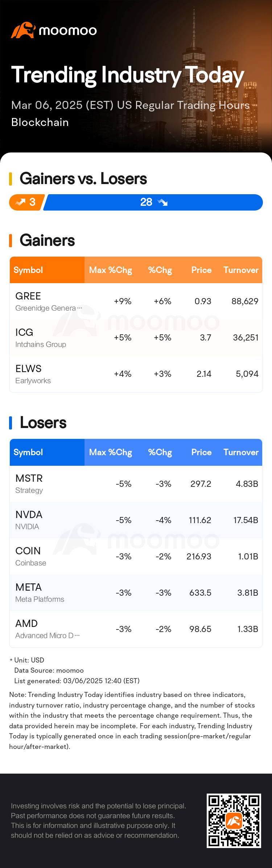Open the NVDA NVIDIA row
This screenshot has width=272, height=868.
tap(136, 520)
